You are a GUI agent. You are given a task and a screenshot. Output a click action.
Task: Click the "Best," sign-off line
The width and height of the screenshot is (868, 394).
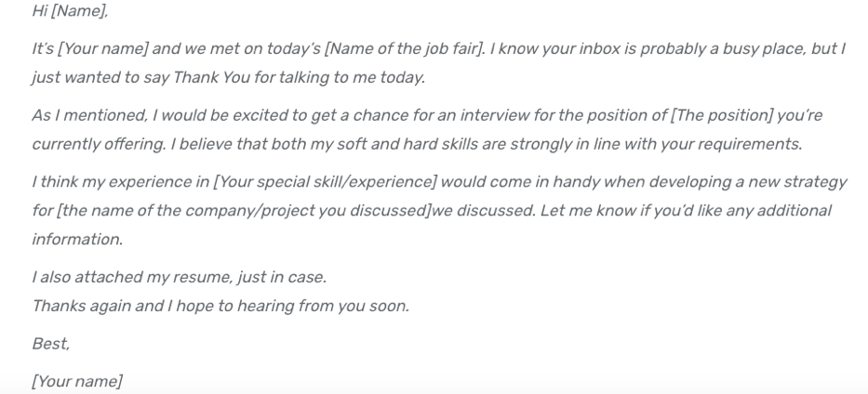click(50, 344)
